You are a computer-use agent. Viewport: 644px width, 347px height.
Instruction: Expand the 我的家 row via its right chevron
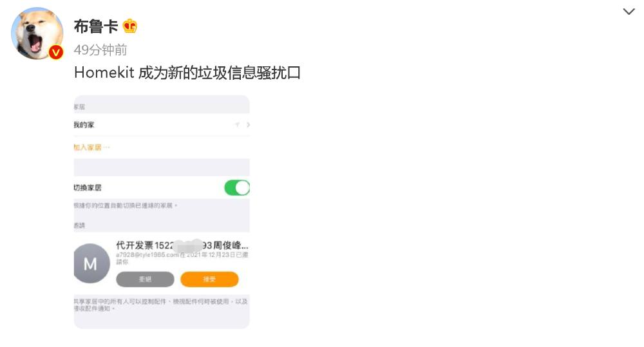click(x=248, y=124)
